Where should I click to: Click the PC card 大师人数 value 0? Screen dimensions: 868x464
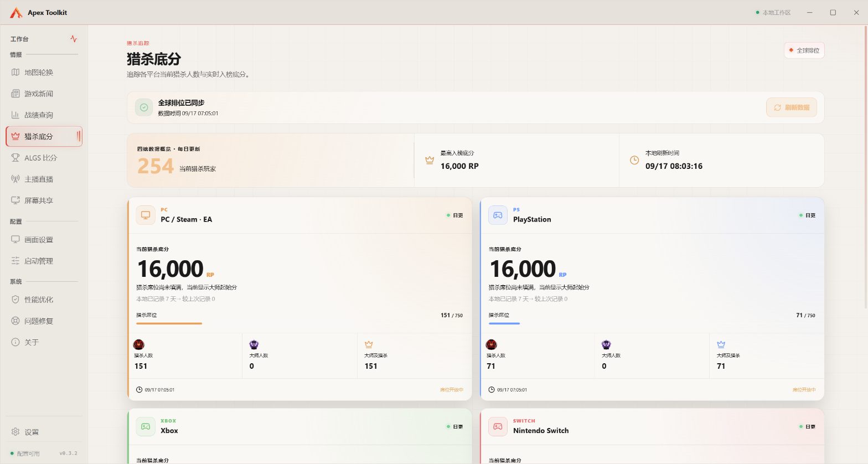coord(251,366)
